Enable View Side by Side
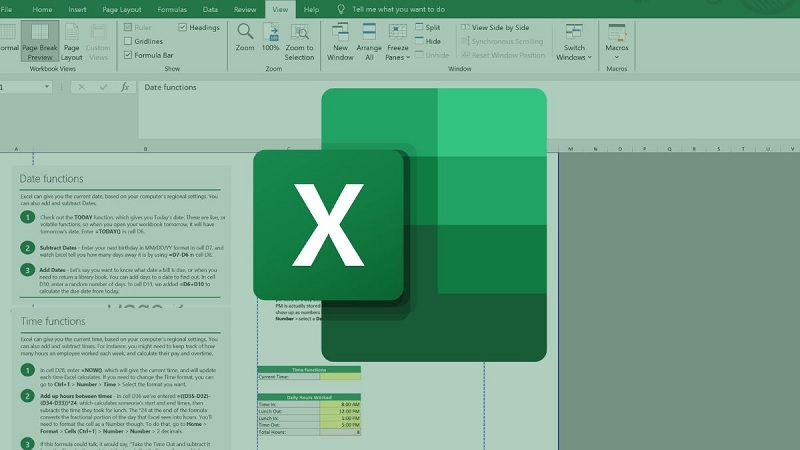The height and width of the screenshot is (450, 800). pyautogui.click(x=495, y=27)
